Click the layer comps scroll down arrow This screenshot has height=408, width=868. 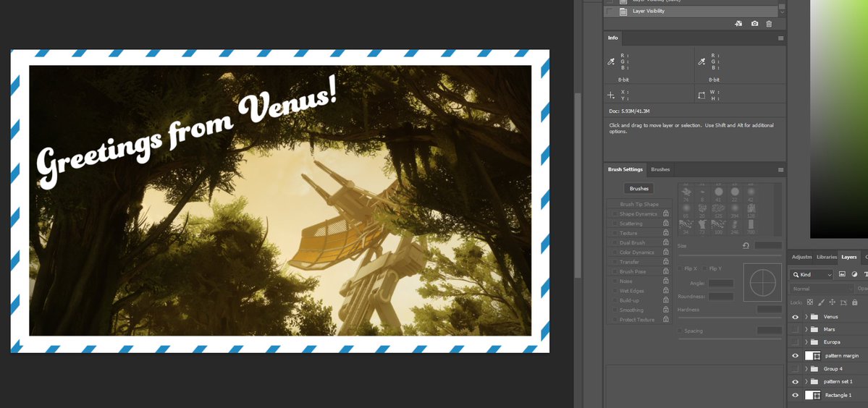coord(782,12)
